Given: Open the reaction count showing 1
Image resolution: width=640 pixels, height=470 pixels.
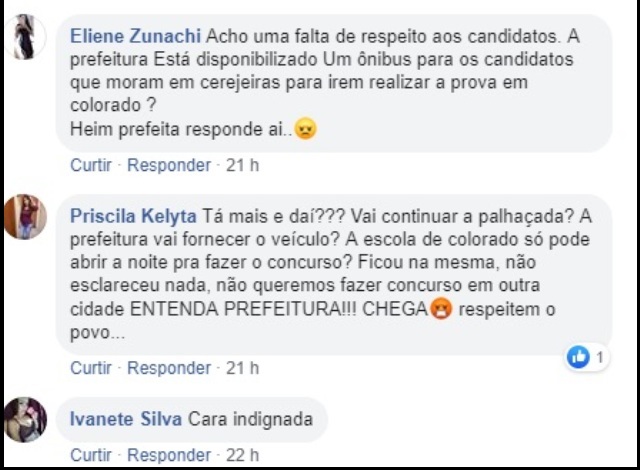Looking at the screenshot, I should 599,356.
